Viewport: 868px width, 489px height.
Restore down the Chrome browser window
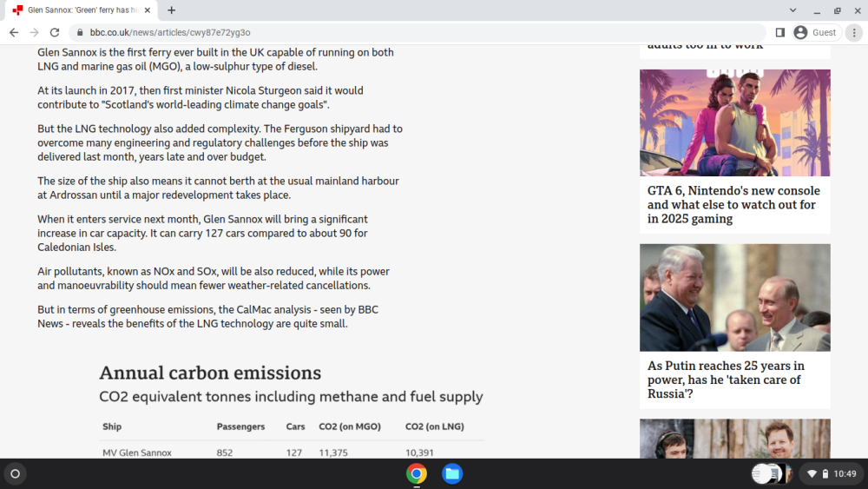pyautogui.click(x=838, y=10)
